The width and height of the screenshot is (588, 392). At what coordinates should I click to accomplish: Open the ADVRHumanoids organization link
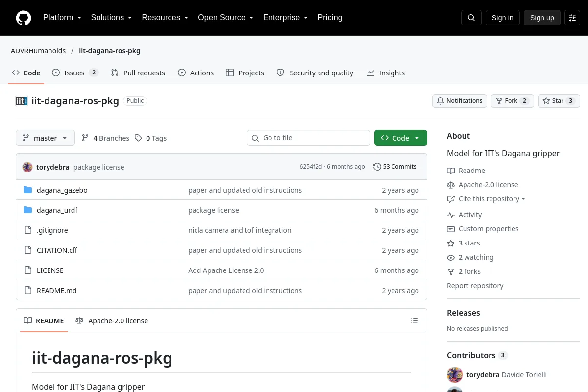pyautogui.click(x=38, y=51)
